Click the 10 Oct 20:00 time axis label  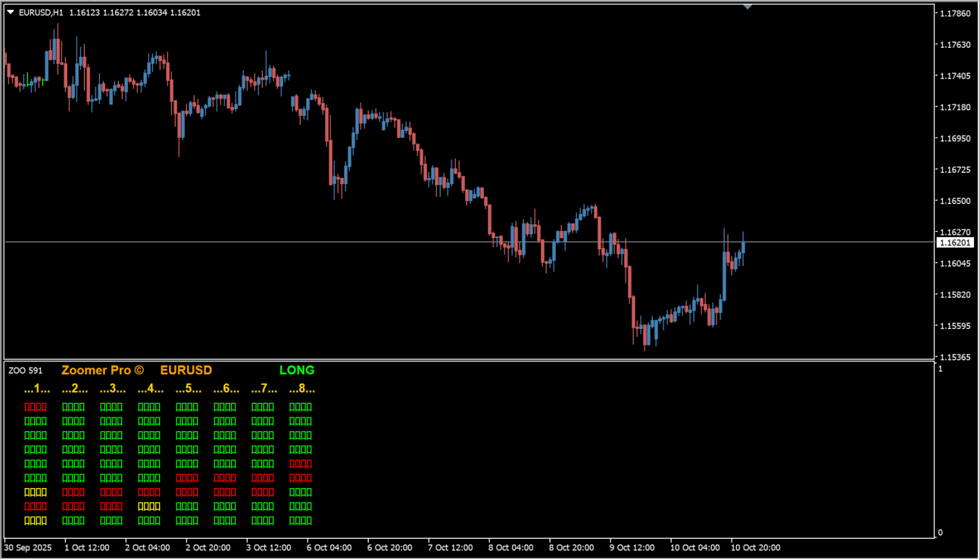[x=755, y=547]
